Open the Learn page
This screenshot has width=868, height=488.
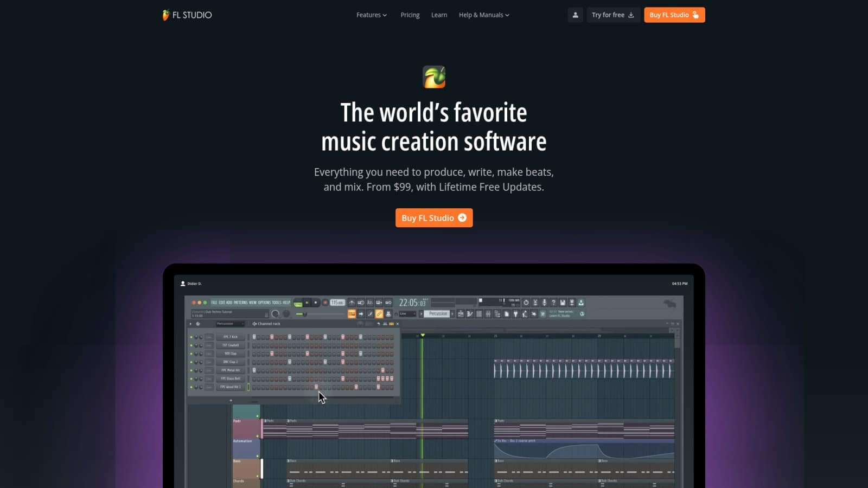tap(439, 15)
